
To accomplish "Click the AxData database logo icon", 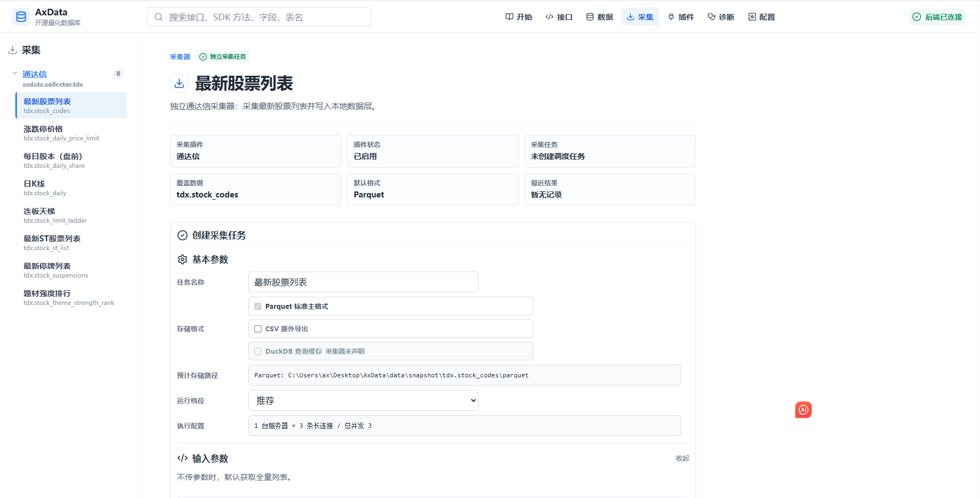I will (21, 17).
